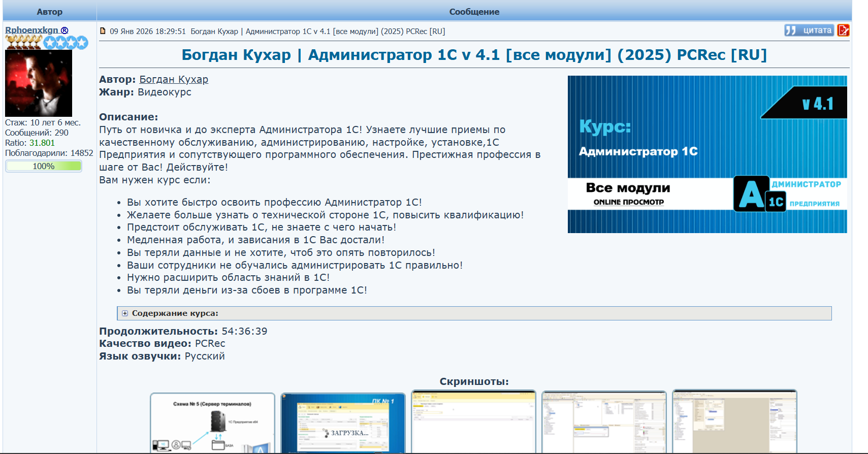Click bullet Вы теряли данные
Viewport: 868px width, 454px height.
click(281, 252)
